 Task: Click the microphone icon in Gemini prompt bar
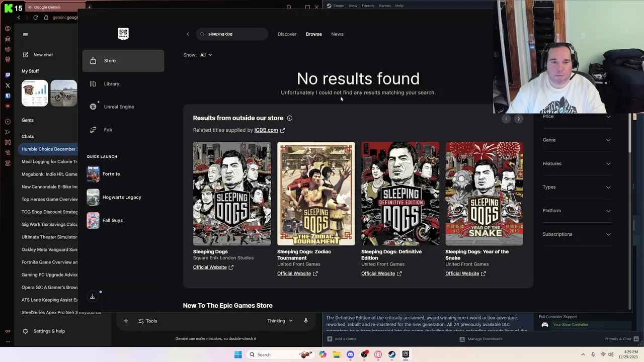pos(305,321)
